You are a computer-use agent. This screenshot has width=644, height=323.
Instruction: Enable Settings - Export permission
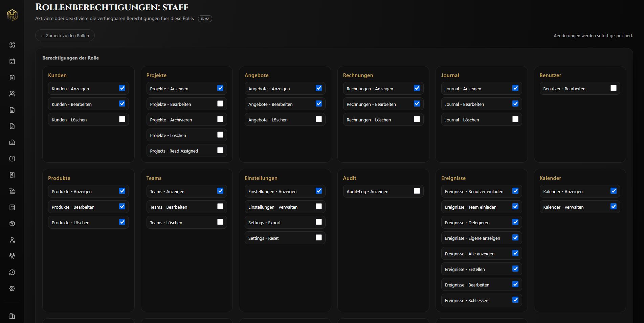[319, 222]
